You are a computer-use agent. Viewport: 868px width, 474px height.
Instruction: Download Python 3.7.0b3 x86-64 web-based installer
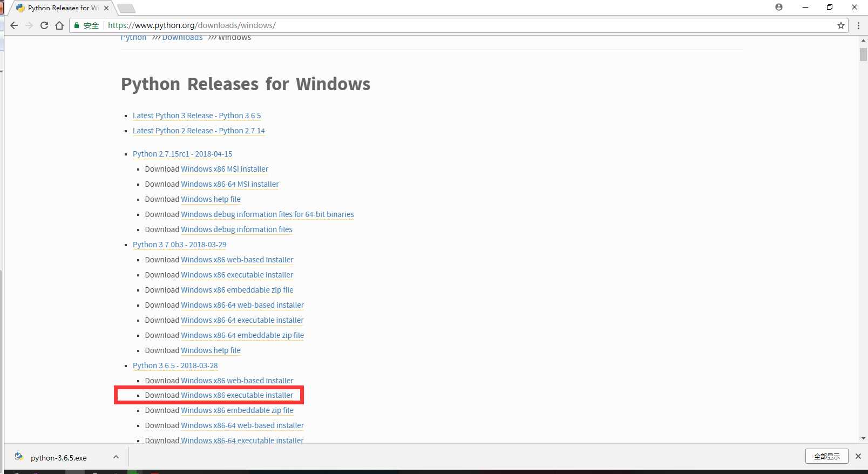pyautogui.click(x=242, y=305)
